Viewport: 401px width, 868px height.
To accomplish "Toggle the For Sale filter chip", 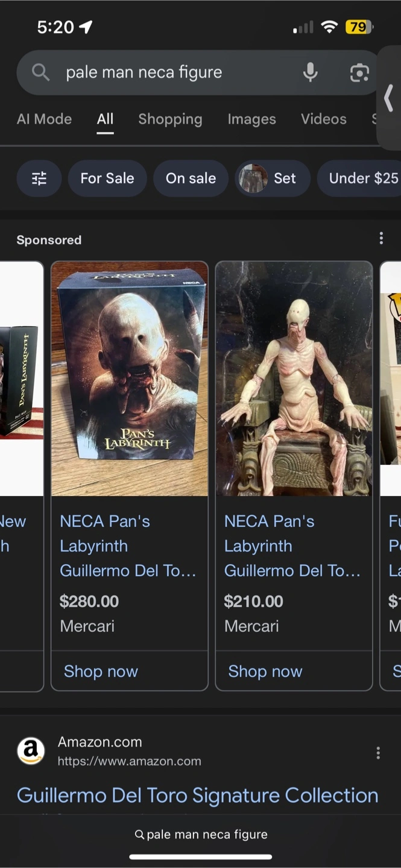I will (x=107, y=178).
